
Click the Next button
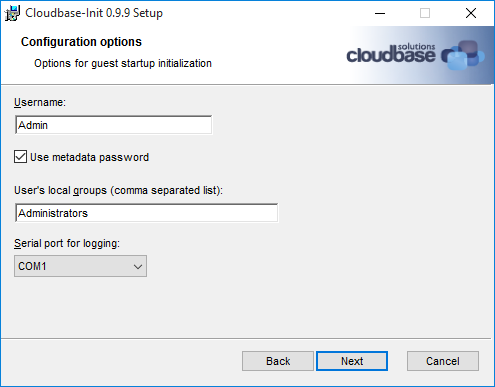(x=352, y=361)
